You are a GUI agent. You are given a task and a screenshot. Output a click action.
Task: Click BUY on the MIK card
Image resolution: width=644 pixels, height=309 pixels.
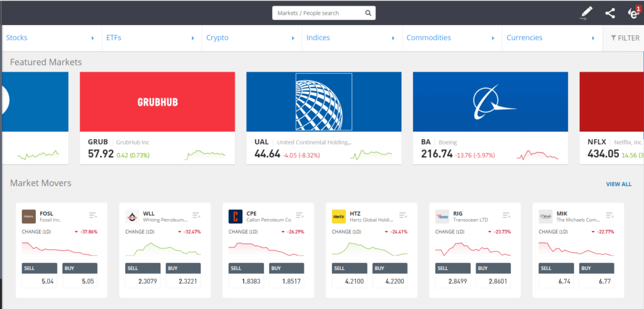point(597,268)
